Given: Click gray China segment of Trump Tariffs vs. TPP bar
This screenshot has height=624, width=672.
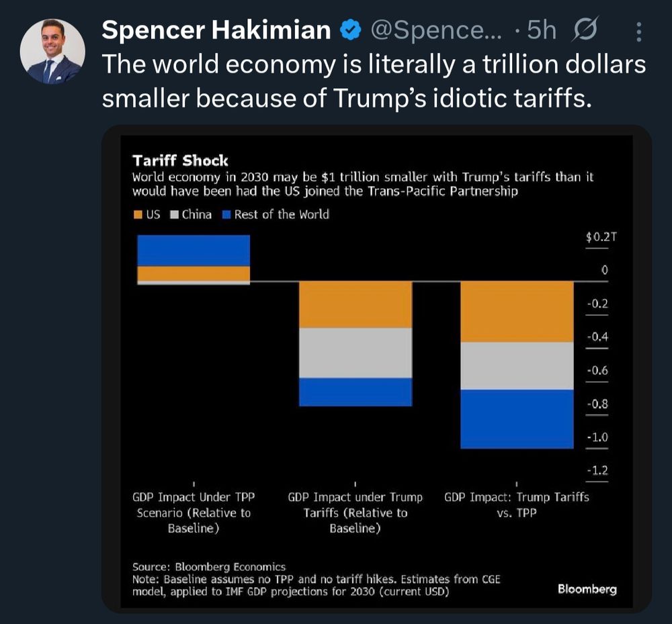Looking at the screenshot, I should (x=516, y=365).
